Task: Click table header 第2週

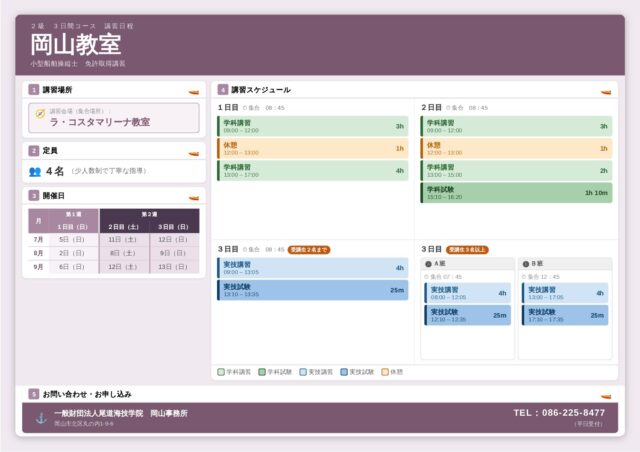Action: (x=149, y=214)
